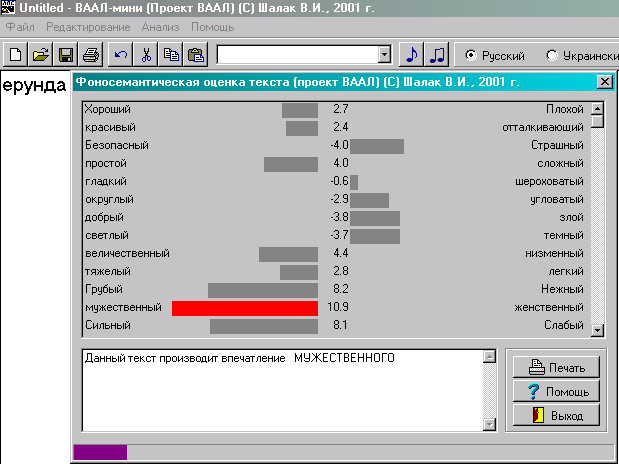Open a file with the folder icon
The width and height of the screenshot is (619, 464).
click(x=40, y=54)
